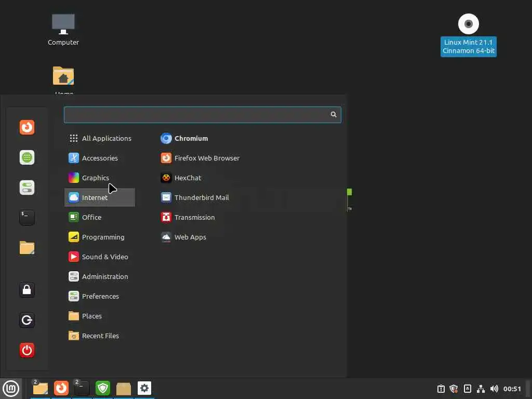Click the red Shut Down power icon
The height and width of the screenshot is (399, 532).
pos(27,350)
